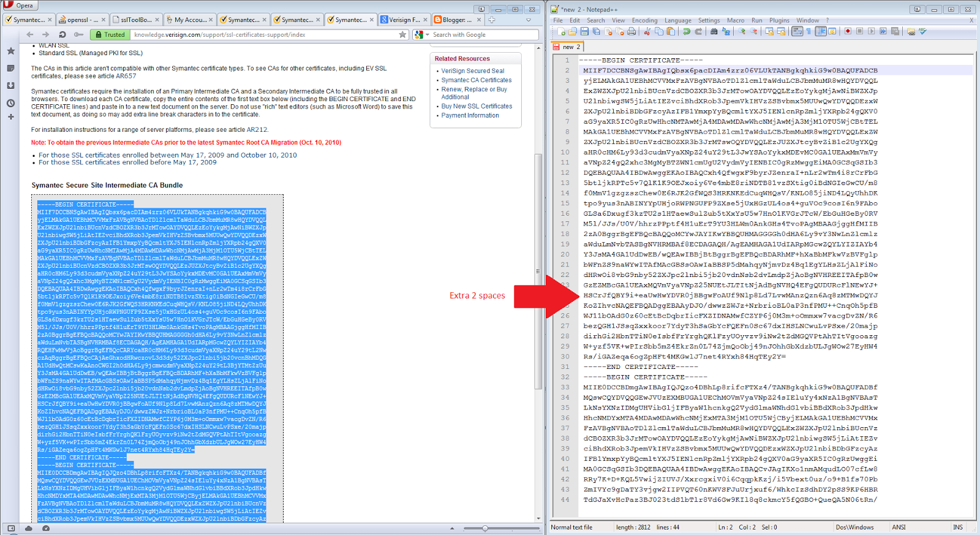
Task: Adjust Opera zoom slider in status bar
Action: (x=484, y=528)
